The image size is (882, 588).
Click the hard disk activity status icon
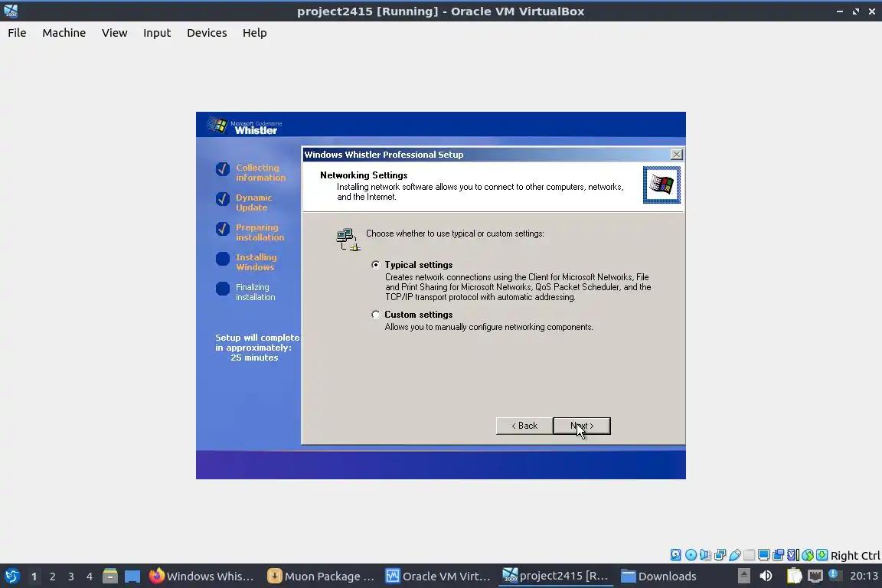[x=675, y=555]
